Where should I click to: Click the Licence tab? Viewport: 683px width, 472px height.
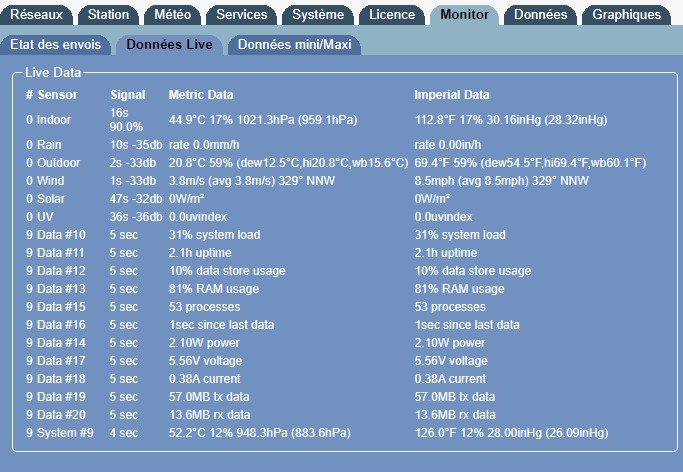tap(392, 14)
